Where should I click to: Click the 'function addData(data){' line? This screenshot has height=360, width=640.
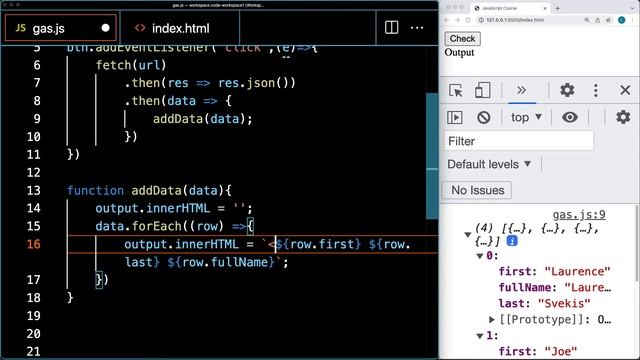(x=149, y=191)
